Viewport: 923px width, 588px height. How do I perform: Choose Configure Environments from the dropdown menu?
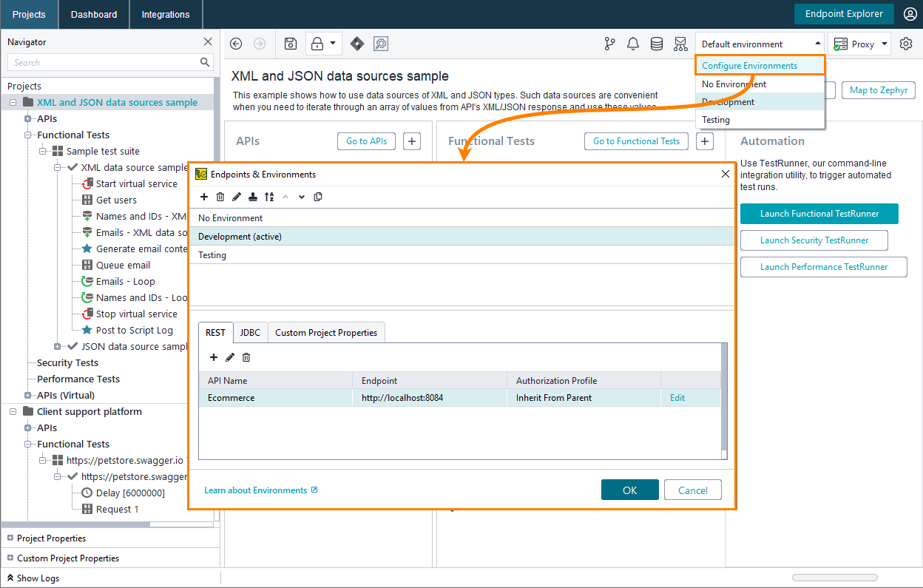(x=760, y=66)
